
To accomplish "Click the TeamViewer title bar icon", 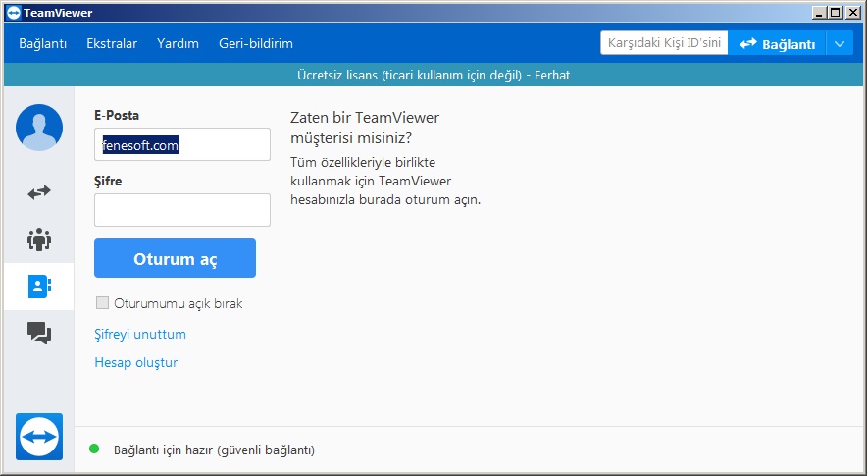I will [14, 12].
